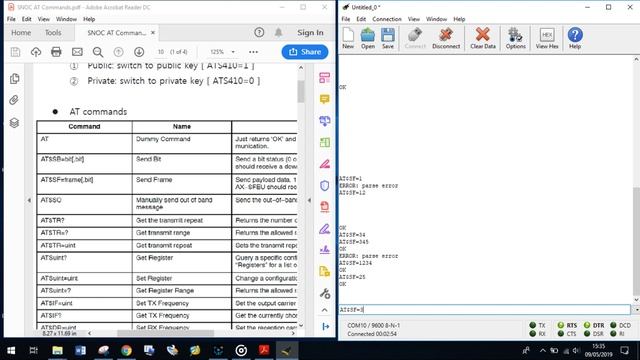Expand the terminal command history dropdown

[636, 310]
